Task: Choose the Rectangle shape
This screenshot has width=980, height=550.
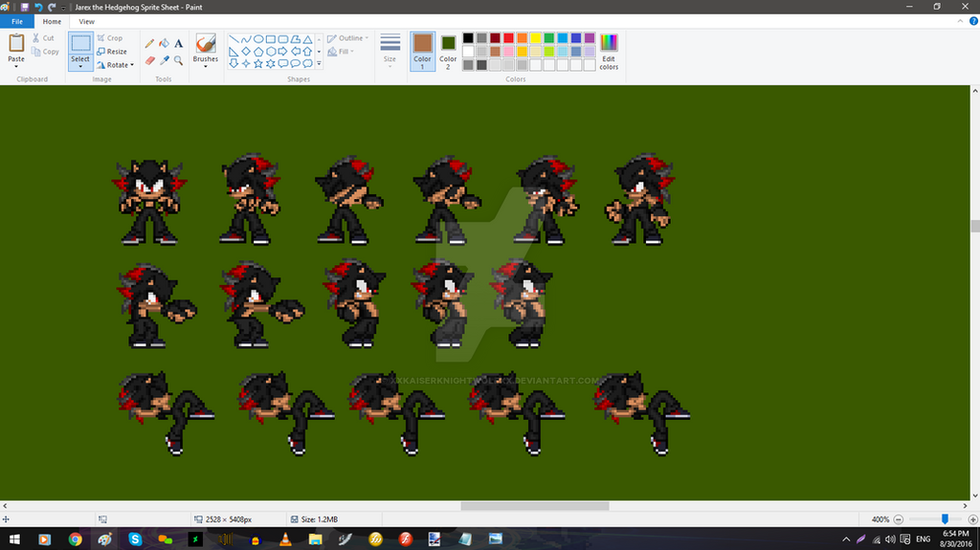Action: (271, 39)
